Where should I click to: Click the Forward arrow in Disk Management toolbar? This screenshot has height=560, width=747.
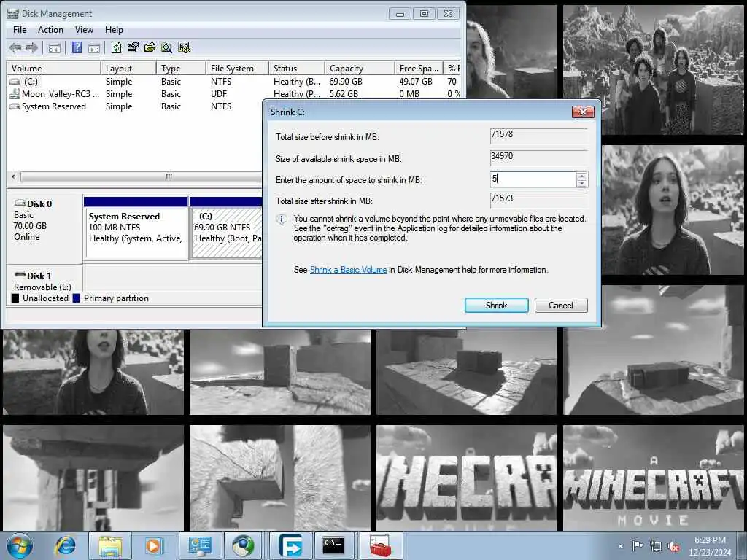32,47
